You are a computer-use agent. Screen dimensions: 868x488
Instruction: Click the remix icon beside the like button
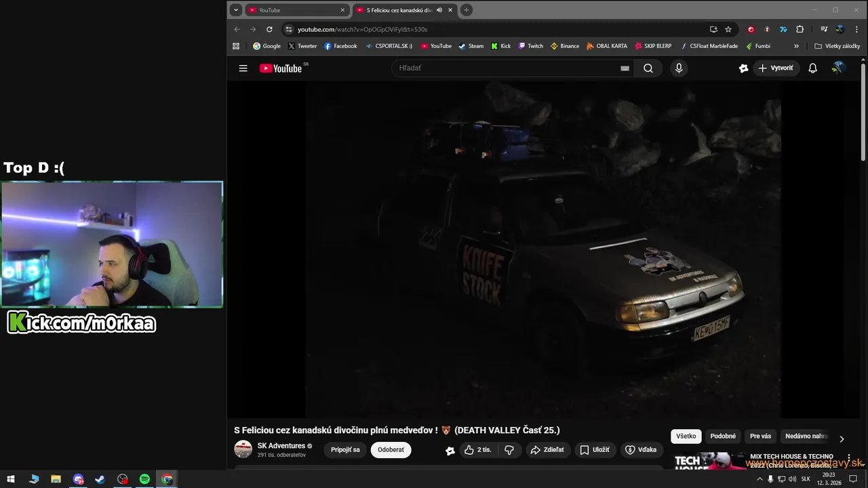click(450, 450)
